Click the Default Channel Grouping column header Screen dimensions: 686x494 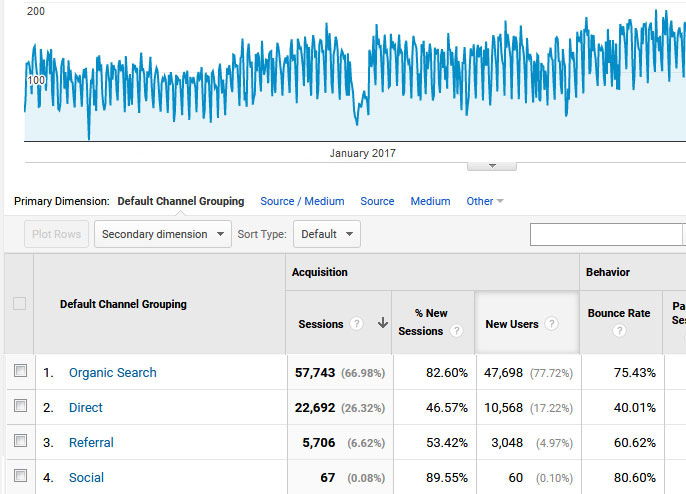(123, 304)
